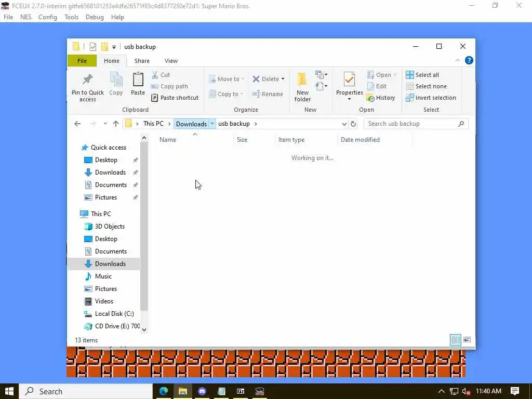Image resolution: width=532 pixels, height=399 pixels.
Task: Collapse the ribbon with the chevron
Action: 457,60
